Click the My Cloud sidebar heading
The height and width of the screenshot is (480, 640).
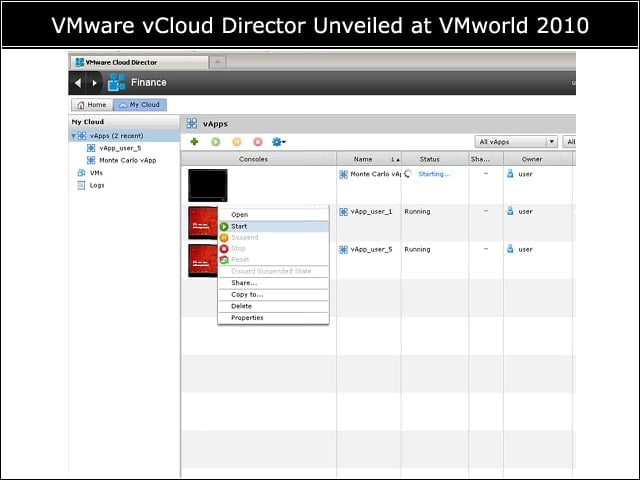pos(88,122)
